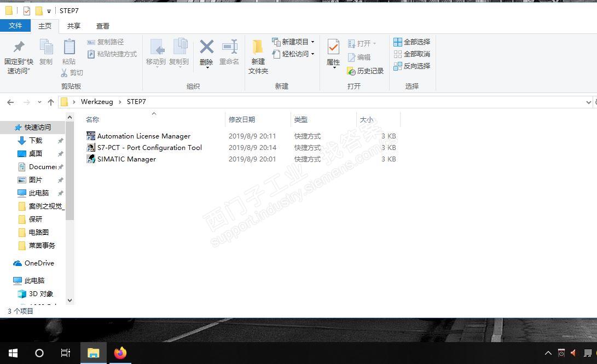Image resolution: width=597 pixels, height=364 pixels.
Task: Open 图片 (Pictures) in quick access
Action: pyautogui.click(x=30, y=180)
